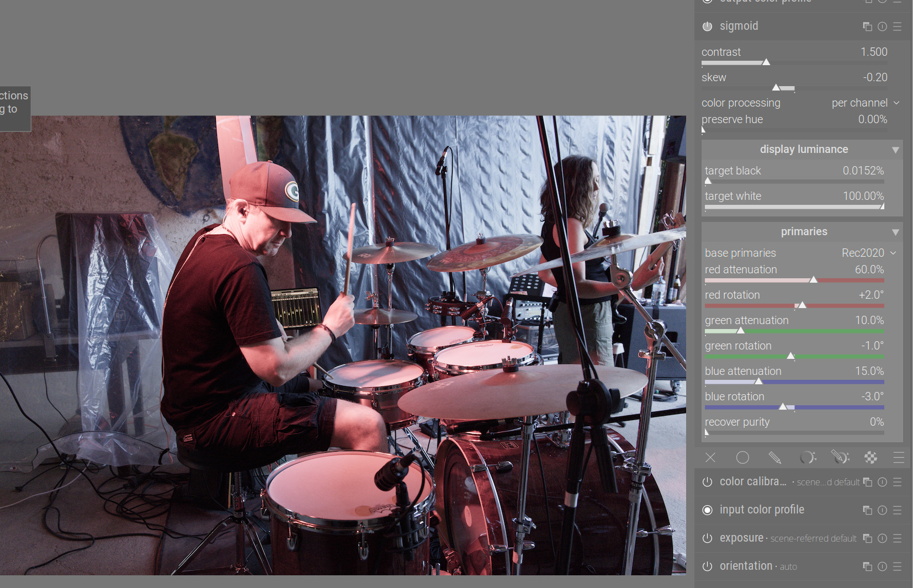Select the uniform mask circle icon

[x=742, y=458]
